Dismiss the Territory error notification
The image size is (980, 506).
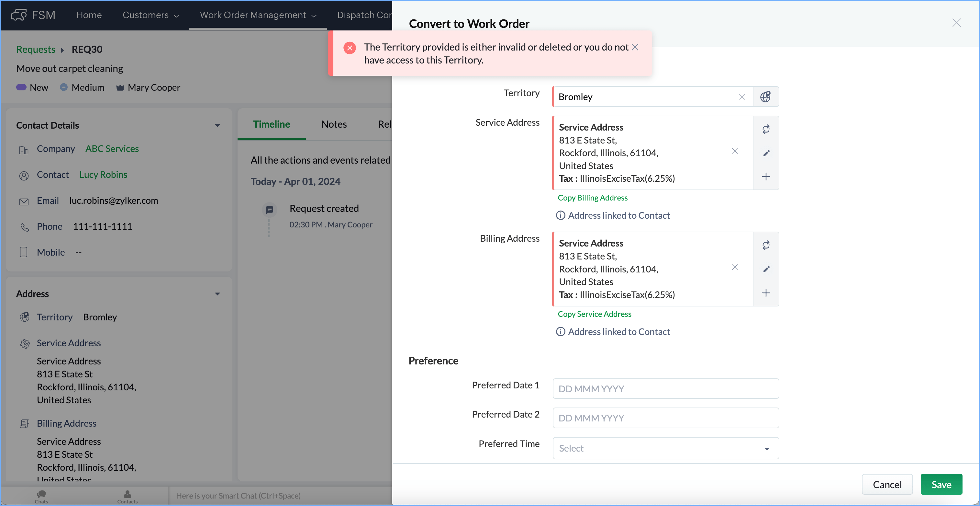click(x=635, y=47)
